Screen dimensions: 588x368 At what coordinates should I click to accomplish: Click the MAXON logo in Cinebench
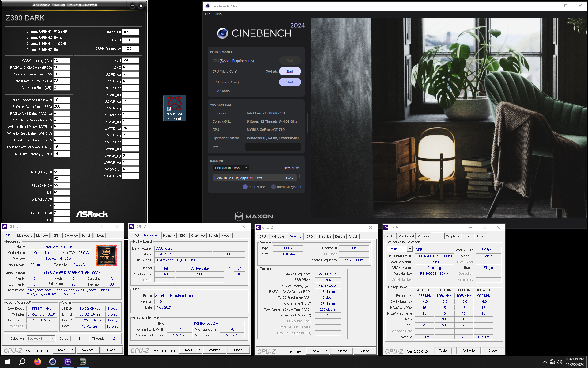[x=254, y=216]
